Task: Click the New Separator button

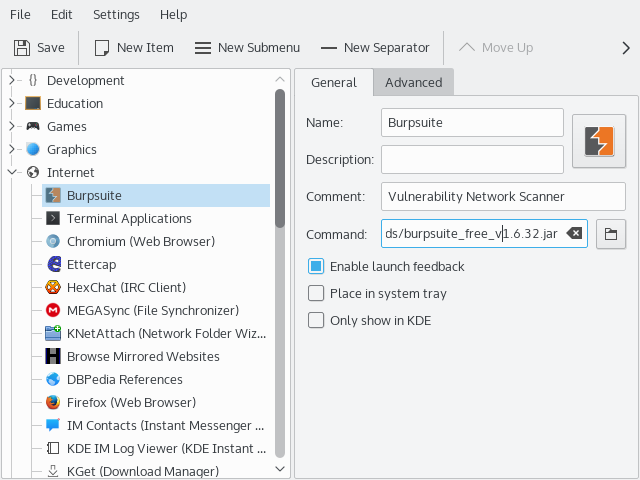Action: tap(375, 47)
